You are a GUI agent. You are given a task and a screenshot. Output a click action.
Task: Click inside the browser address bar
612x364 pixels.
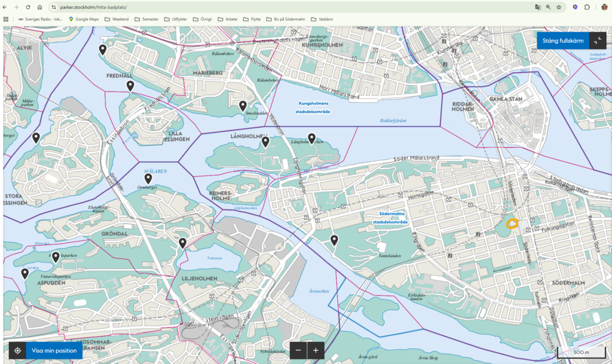(179, 7)
